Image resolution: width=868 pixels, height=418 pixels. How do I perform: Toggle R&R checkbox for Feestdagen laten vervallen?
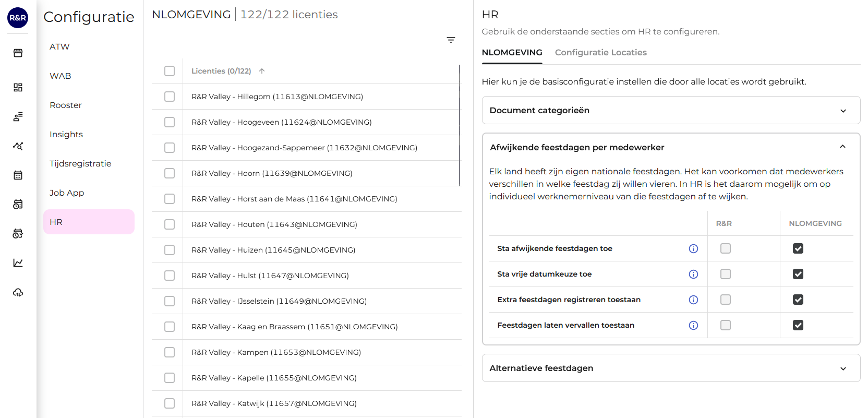pos(726,325)
